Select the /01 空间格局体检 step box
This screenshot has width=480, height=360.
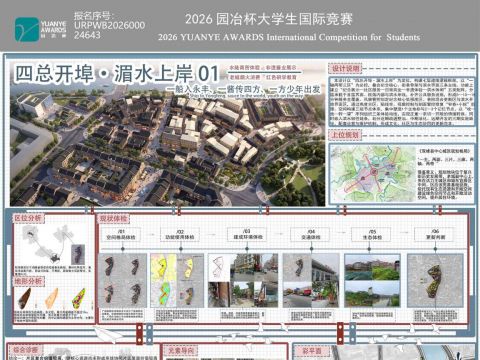(121, 234)
